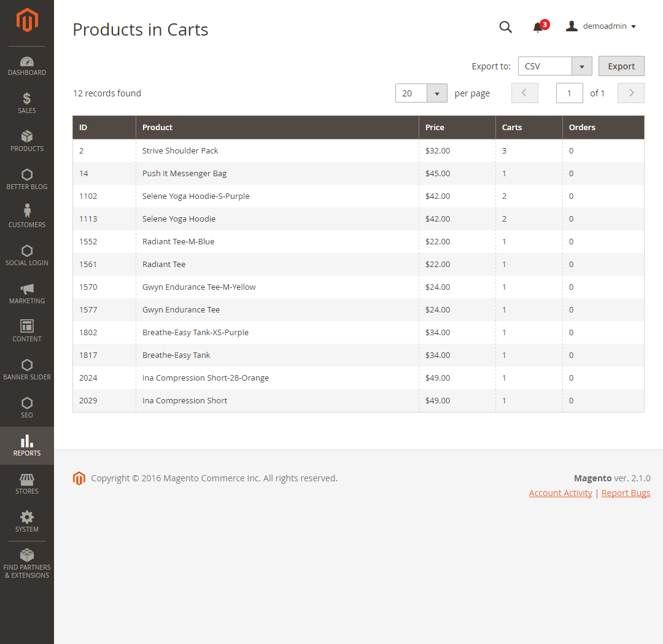Click product ID 2029 cell
Image resolution: width=663 pixels, height=644 pixels.
pyautogui.click(x=104, y=401)
